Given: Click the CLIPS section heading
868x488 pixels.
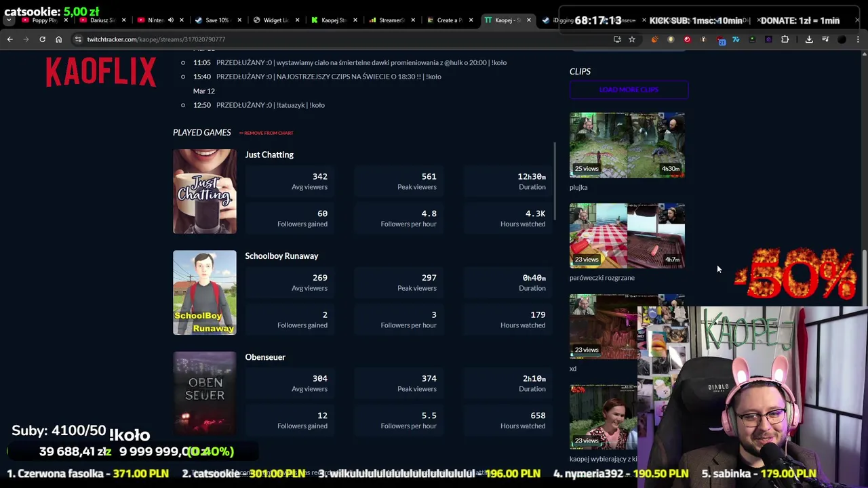Looking at the screenshot, I should (580, 71).
